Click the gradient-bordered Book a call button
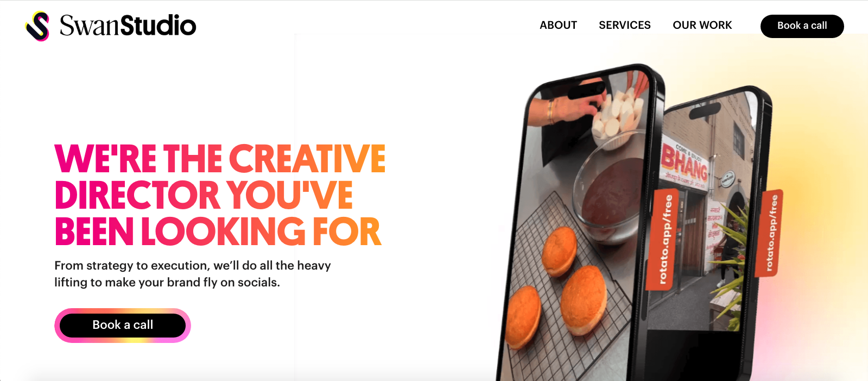 tap(123, 325)
